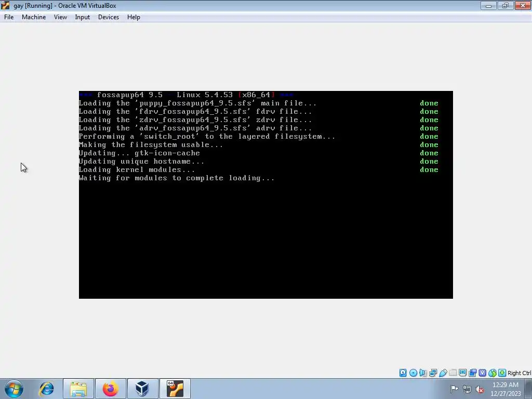Image resolution: width=532 pixels, height=399 pixels.
Task: Click the 'Waiting for modules to complete loading...' line
Action: coord(177,178)
